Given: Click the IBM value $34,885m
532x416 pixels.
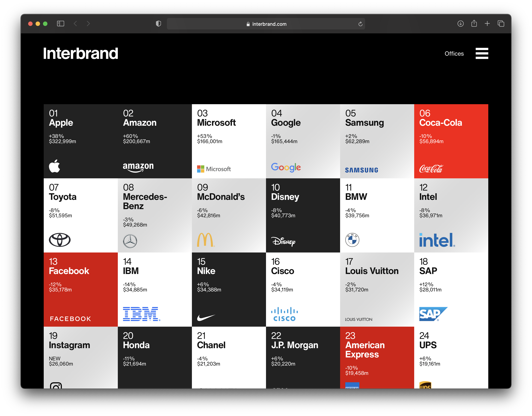Looking at the screenshot, I should 135,290.
